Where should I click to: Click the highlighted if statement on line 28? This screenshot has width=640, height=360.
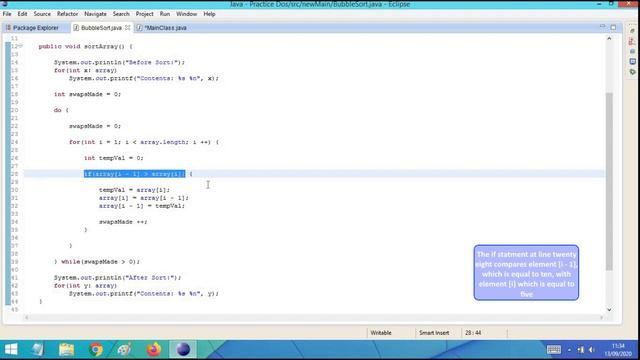134,174
